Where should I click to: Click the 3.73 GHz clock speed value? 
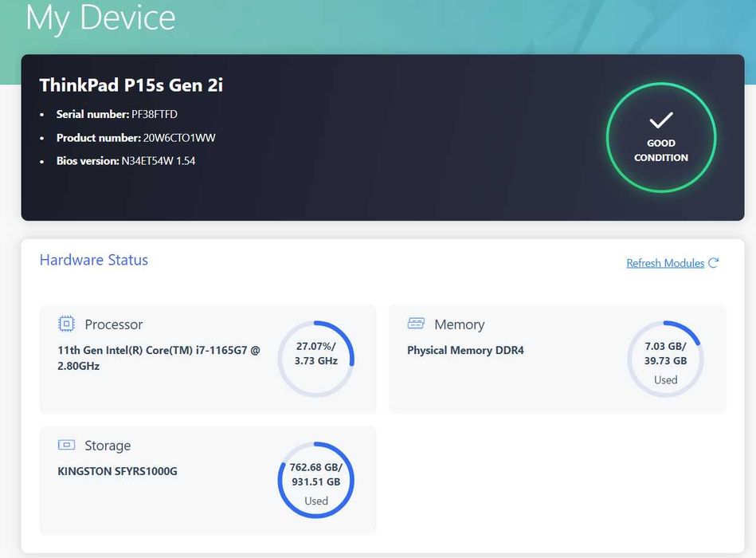click(315, 361)
